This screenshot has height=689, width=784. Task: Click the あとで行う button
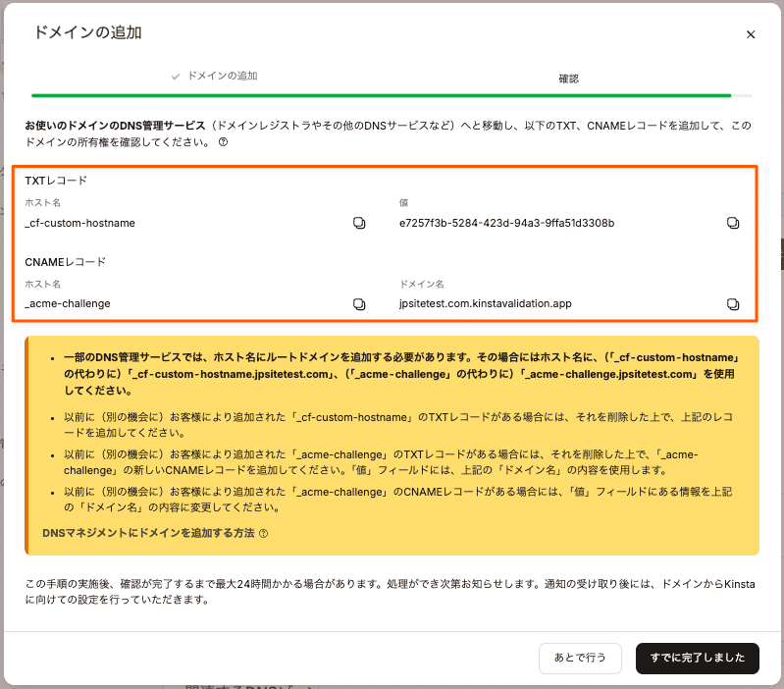(580, 658)
